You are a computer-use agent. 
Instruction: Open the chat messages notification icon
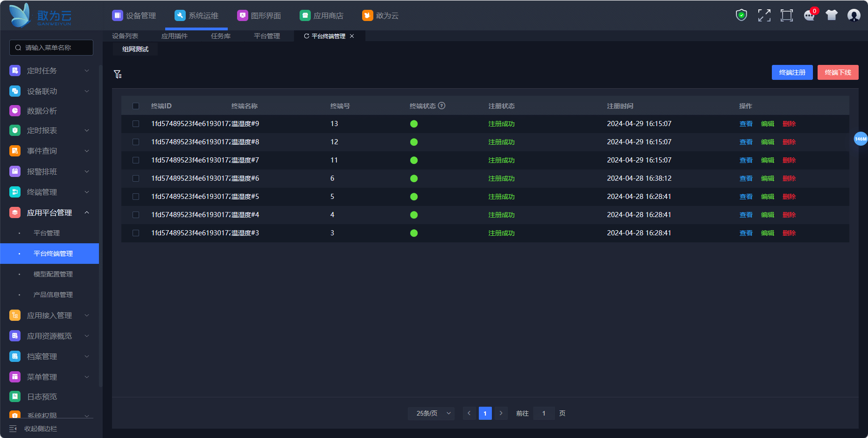809,15
